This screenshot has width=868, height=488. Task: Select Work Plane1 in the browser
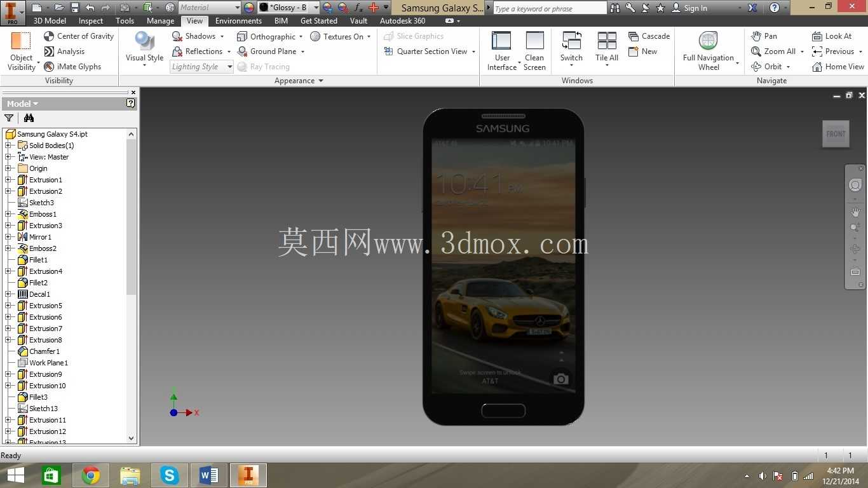(x=48, y=363)
